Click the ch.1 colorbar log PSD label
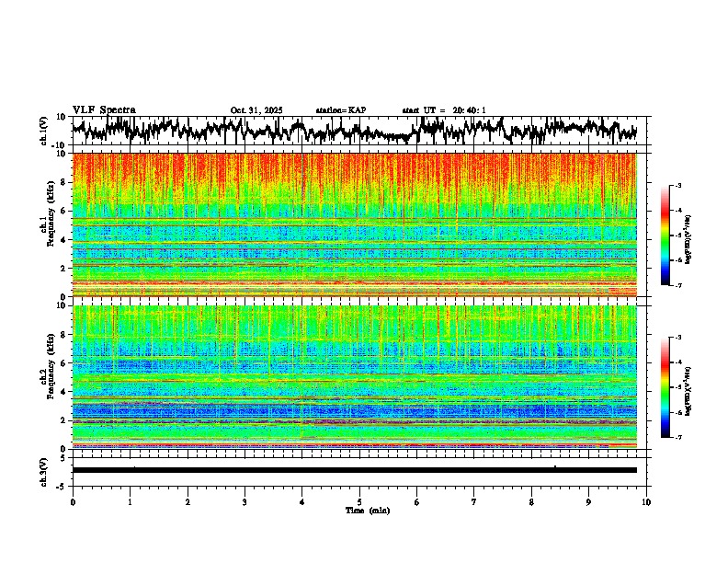Viewport: 728px width, 563px height. coord(688,239)
